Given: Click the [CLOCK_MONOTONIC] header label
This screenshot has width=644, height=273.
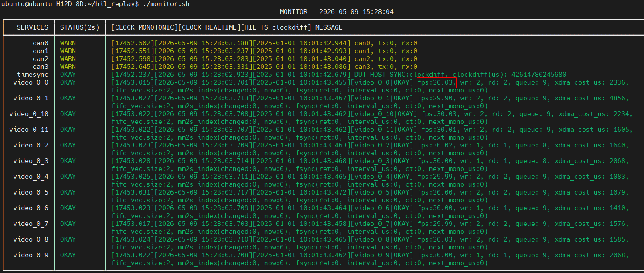Looking at the screenshot, I should tap(145, 27).
